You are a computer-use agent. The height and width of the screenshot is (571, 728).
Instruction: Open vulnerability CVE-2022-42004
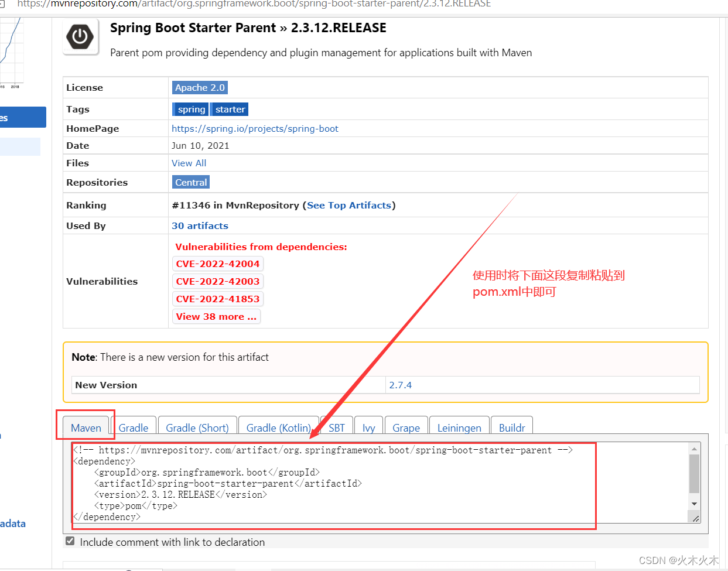pyautogui.click(x=218, y=264)
